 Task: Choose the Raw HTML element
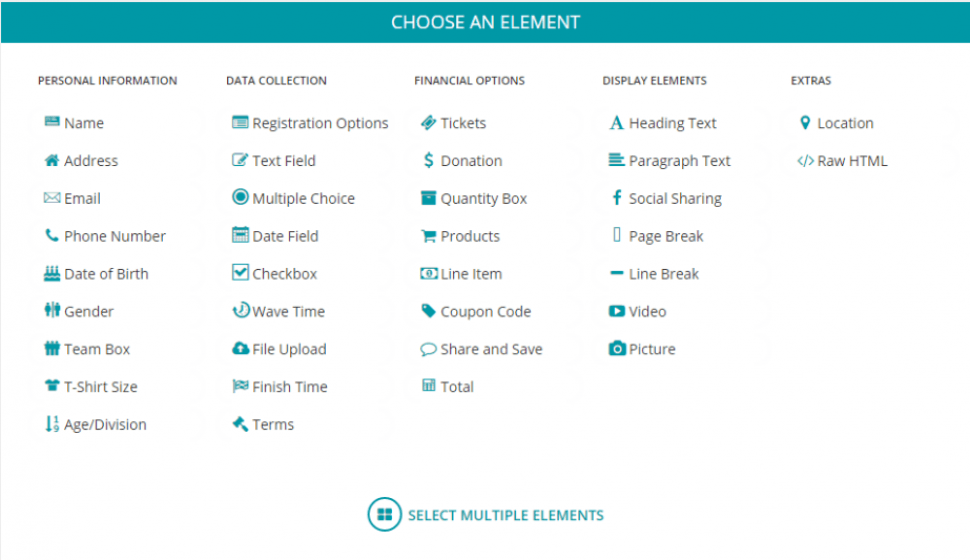pos(851,161)
